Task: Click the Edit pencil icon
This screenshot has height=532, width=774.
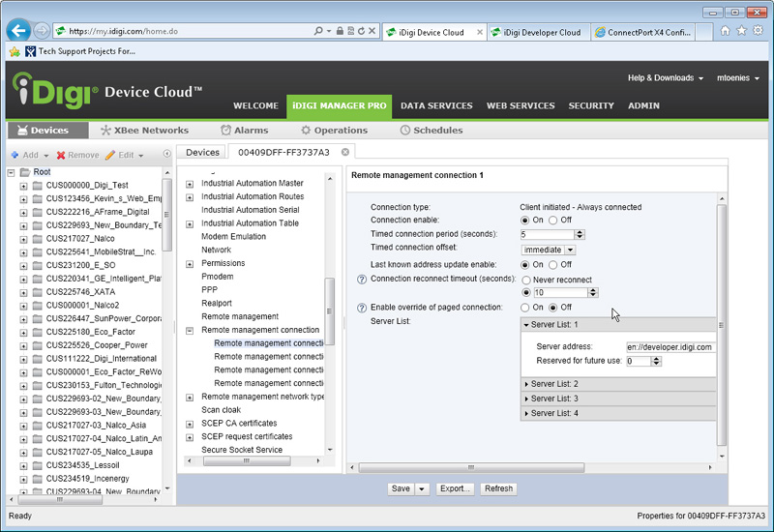Action: pos(110,155)
